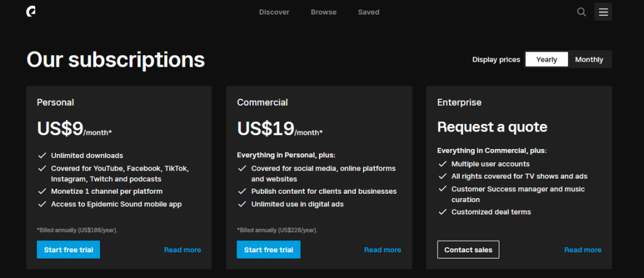This screenshot has width=644, height=278.
Task: Read more about the Personal plan
Action: tap(182, 250)
